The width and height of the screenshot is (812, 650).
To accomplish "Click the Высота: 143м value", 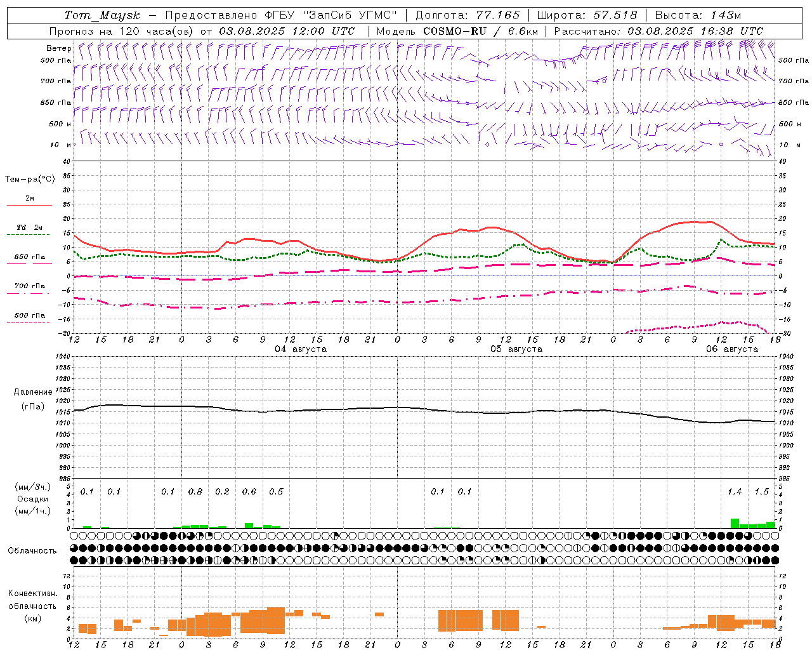I will coord(698,15).
